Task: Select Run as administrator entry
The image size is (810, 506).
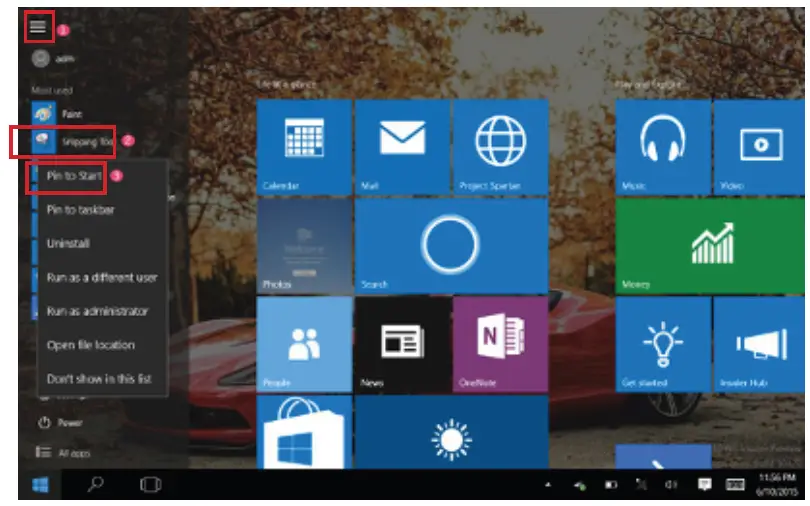Action: point(97,311)
